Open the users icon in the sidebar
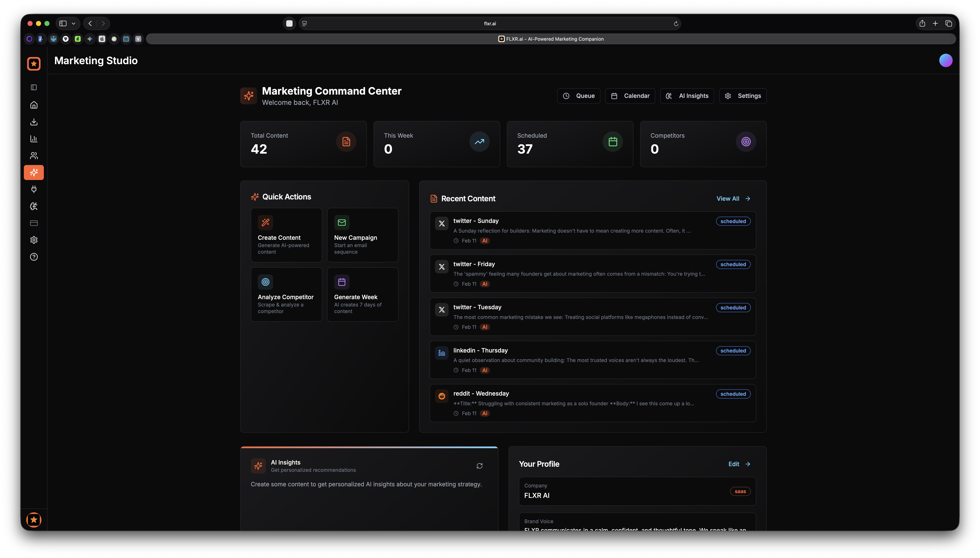 point(34,156)
